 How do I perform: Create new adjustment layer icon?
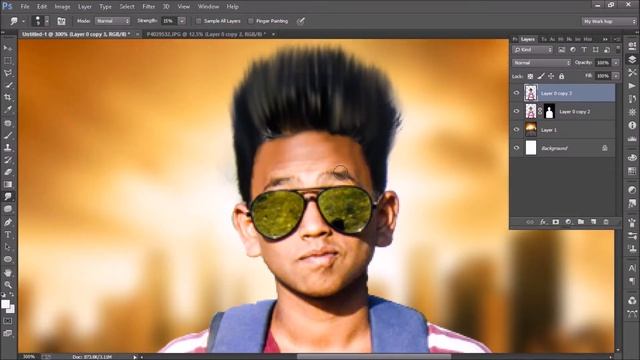tap(568, 222)
